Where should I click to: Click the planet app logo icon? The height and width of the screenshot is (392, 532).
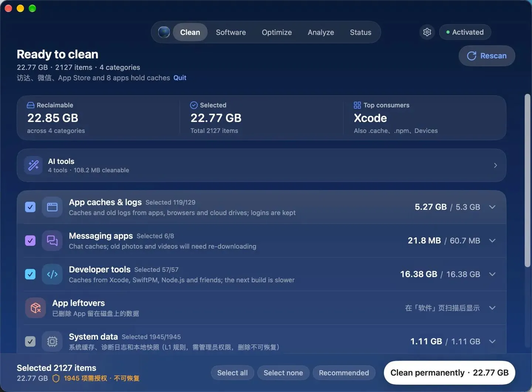pyautogui.click(x=164, y=32)
